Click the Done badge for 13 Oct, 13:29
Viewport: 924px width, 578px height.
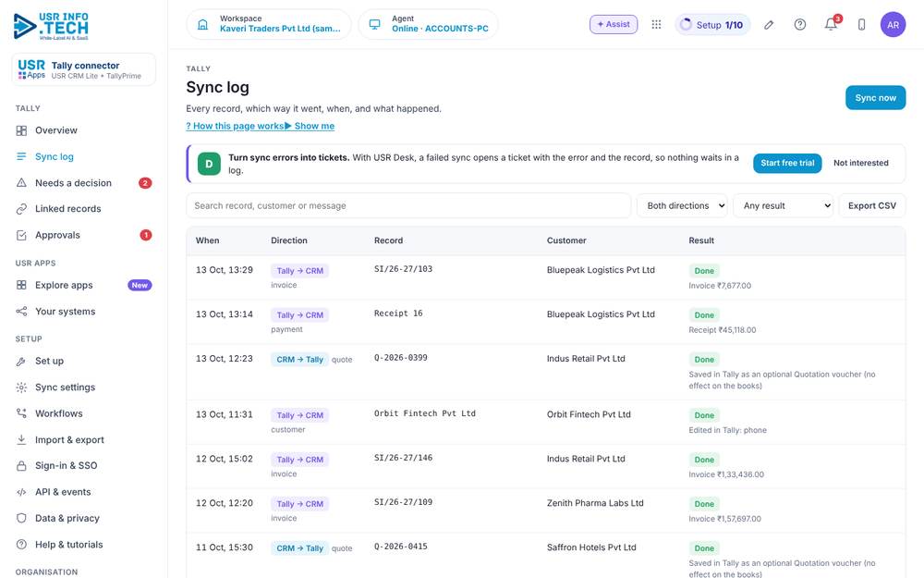pyautogui.click(x=703, y=271)
